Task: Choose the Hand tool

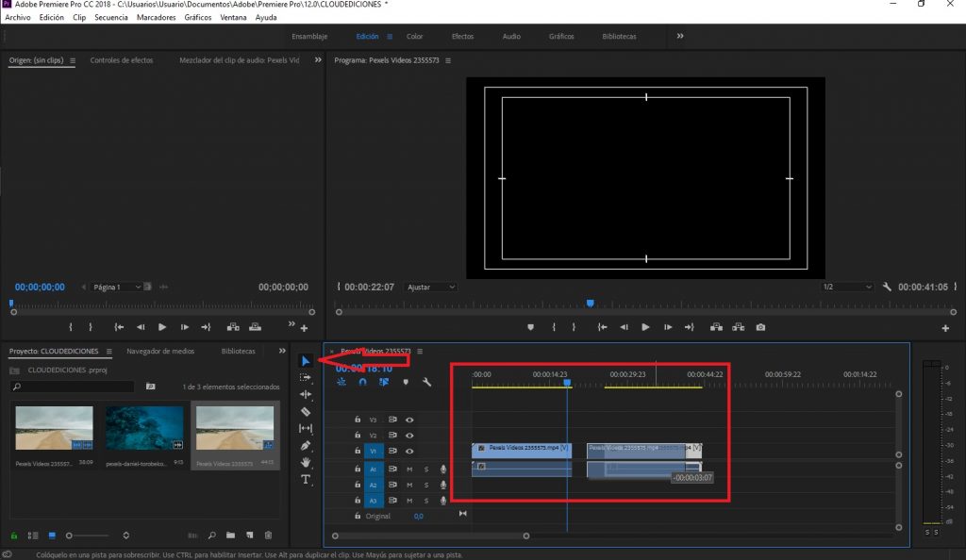Action: point(306,463)
